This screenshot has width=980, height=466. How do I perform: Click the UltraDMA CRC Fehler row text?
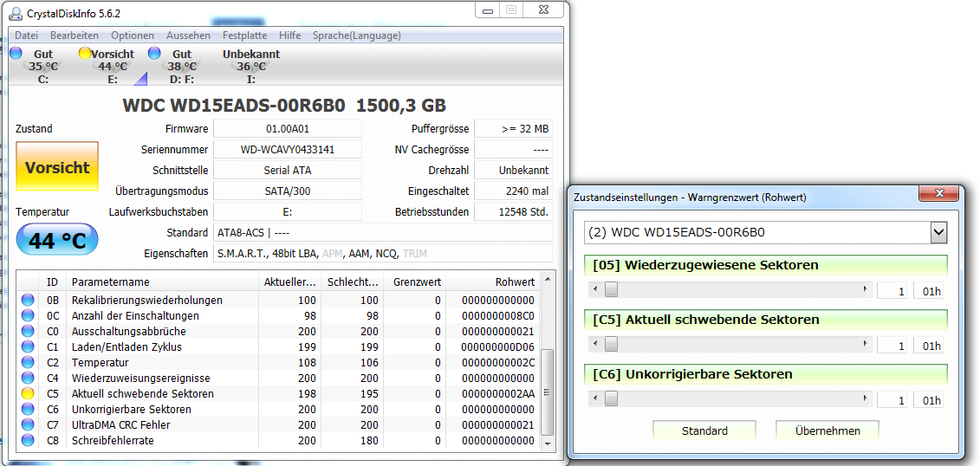click(x=120, y=424)
